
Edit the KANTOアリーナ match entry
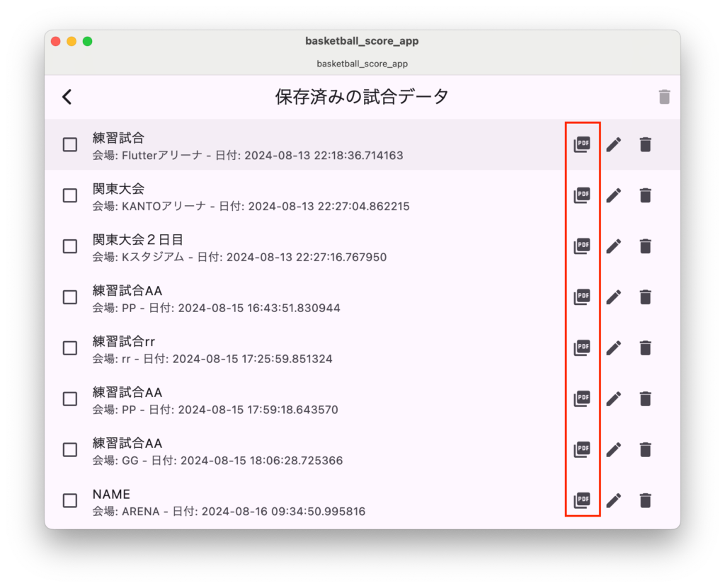614,195
